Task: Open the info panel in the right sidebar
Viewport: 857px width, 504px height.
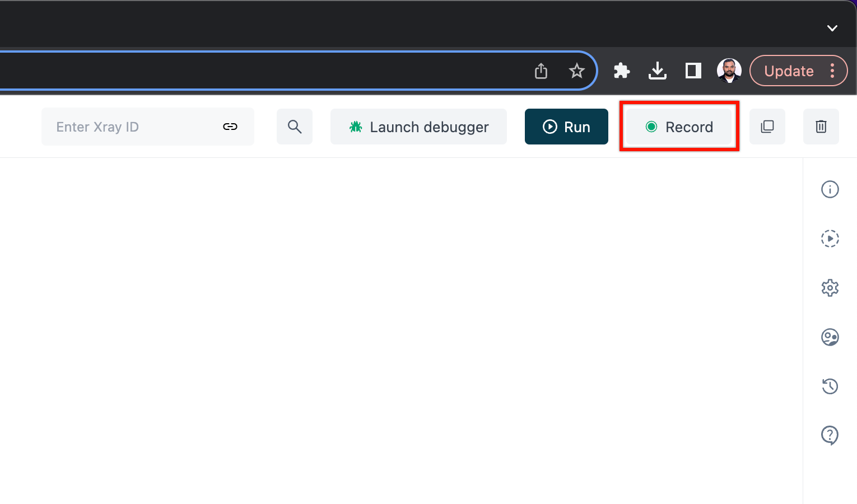Action: click(830, 189)
